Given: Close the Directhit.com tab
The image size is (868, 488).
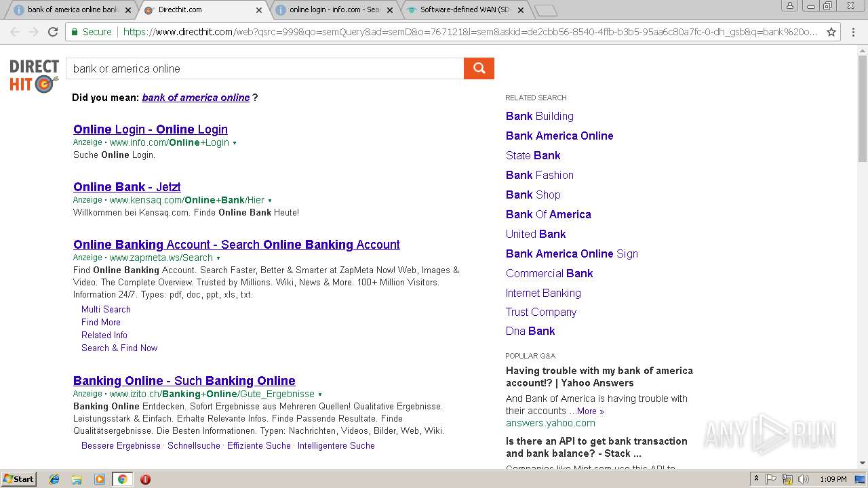Looking at the screenshot, I should click(259, 10).
